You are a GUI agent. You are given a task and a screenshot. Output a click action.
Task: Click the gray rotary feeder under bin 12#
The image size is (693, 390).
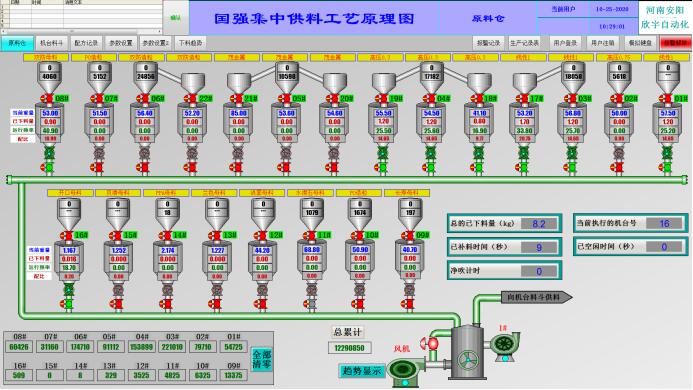(262, 290)
